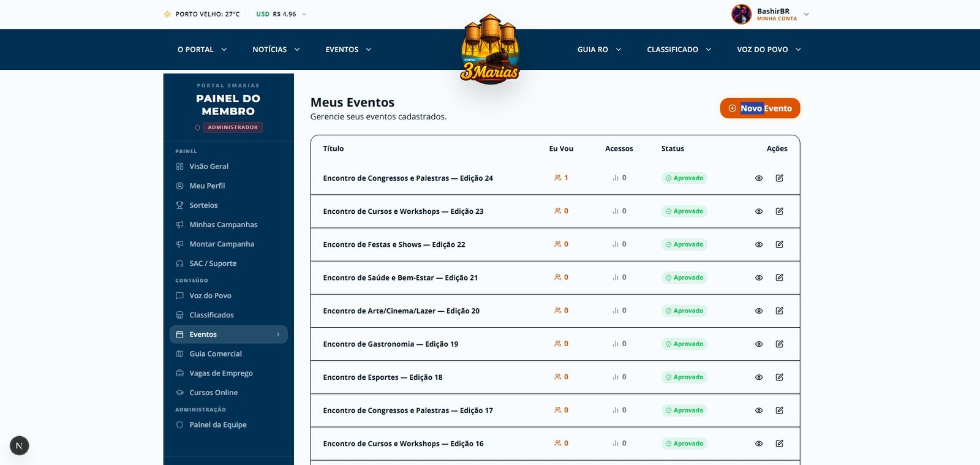Edit Congressos e Palestras — Edição 17 event
Screen dimensions: 980x465
tap(780, 410)
